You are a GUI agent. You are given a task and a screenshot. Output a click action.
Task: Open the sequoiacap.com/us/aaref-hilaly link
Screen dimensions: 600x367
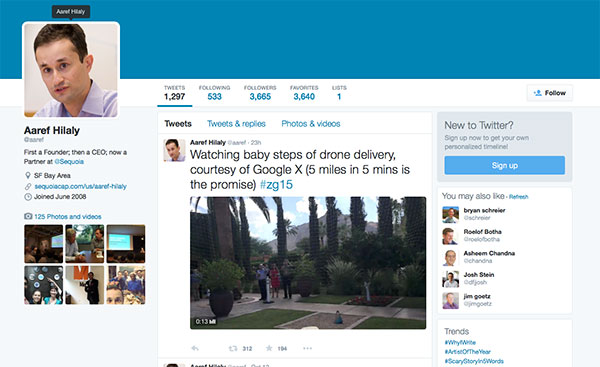click(81, 186)
